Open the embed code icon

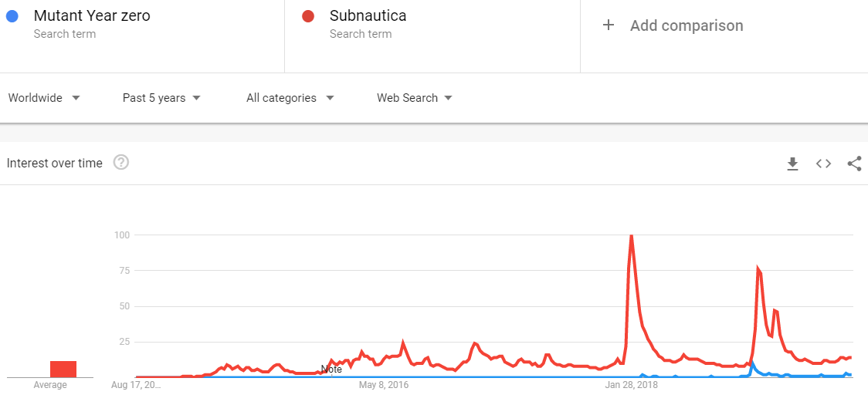[x=824, y=164]
